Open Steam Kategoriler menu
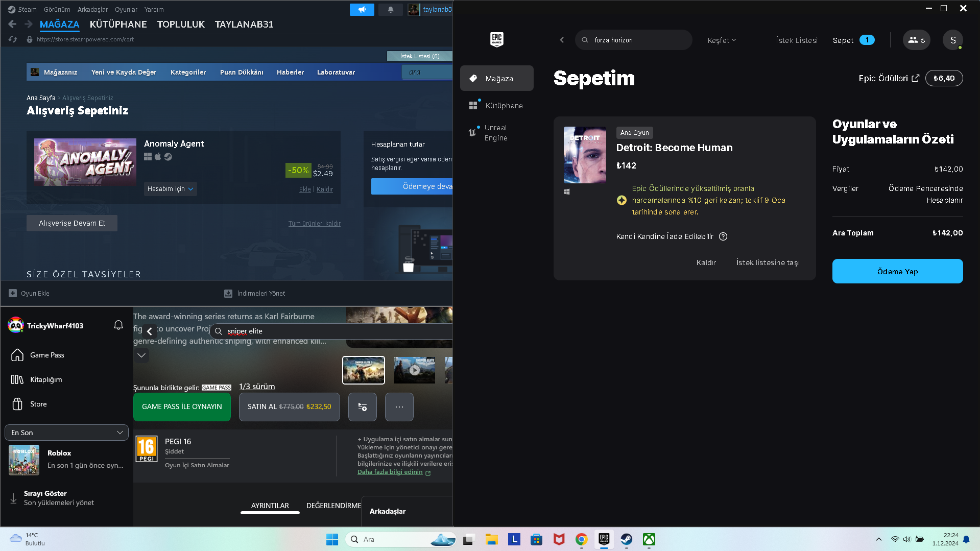980x551 pixels. pos(188,72)
